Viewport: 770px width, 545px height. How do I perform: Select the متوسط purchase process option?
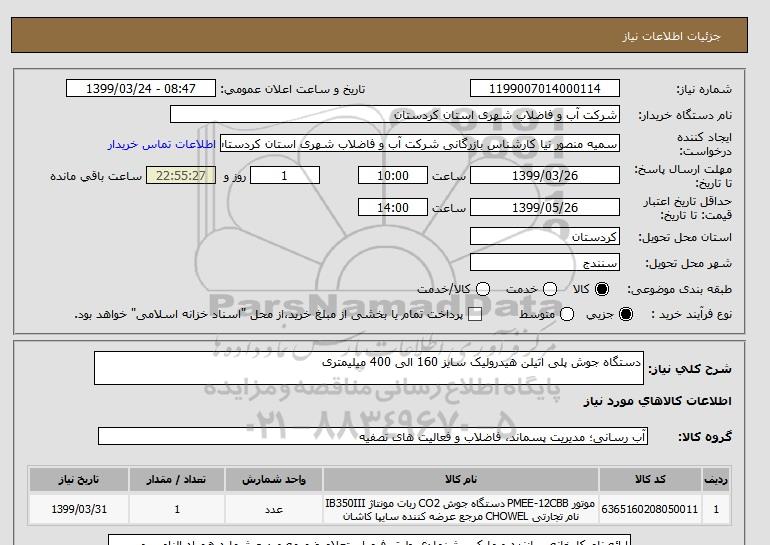point(567,314)
